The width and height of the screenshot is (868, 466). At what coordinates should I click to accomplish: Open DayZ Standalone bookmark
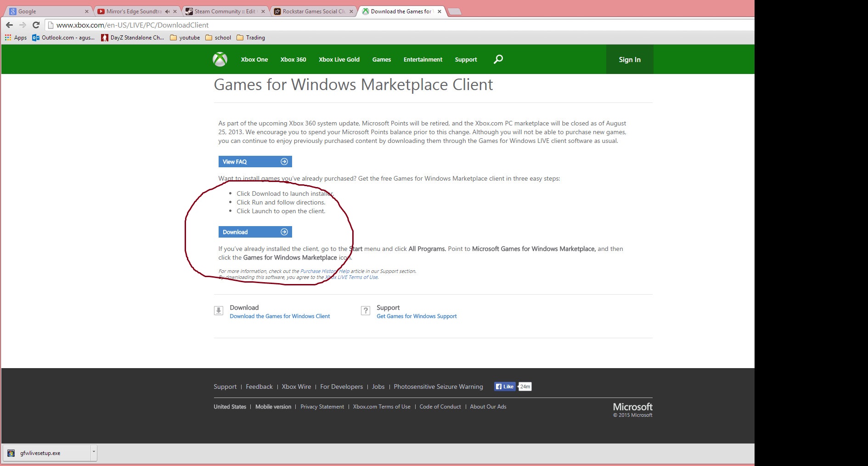point(132,38)
